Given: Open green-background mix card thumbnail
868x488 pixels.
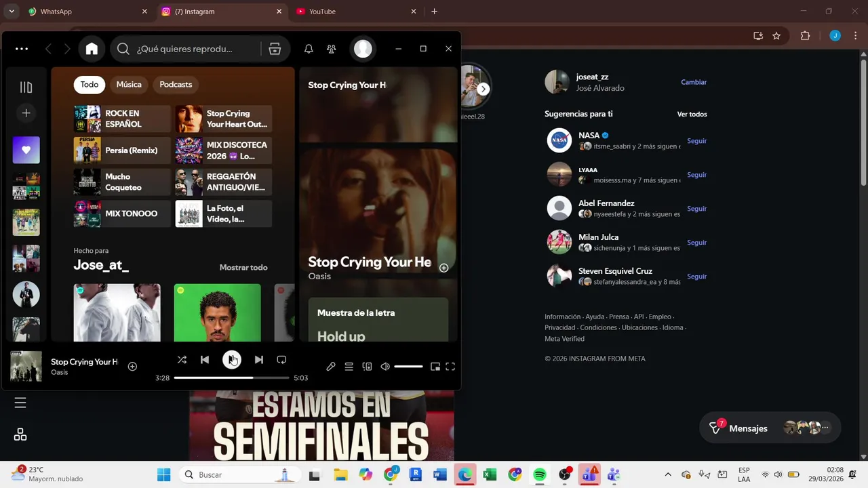Looking at the screenshot, I should point(217,312).
